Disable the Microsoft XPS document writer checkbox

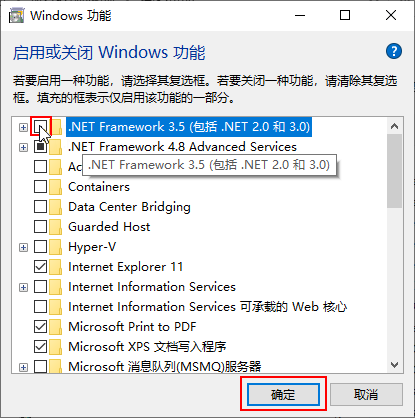40,347
